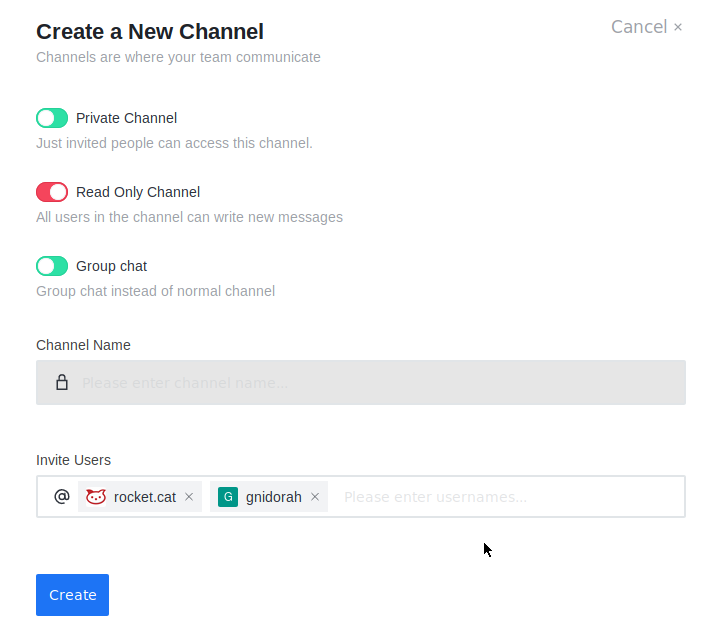This screenshot has height=638, width=709.
Task: Cancel the new channel dialog
Action: pos(647,27)
